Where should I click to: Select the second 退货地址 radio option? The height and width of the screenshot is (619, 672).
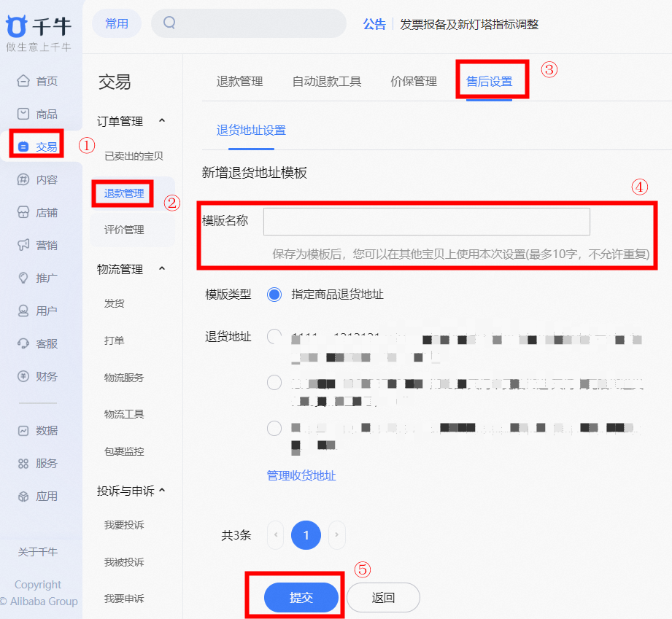coord(274,382)
